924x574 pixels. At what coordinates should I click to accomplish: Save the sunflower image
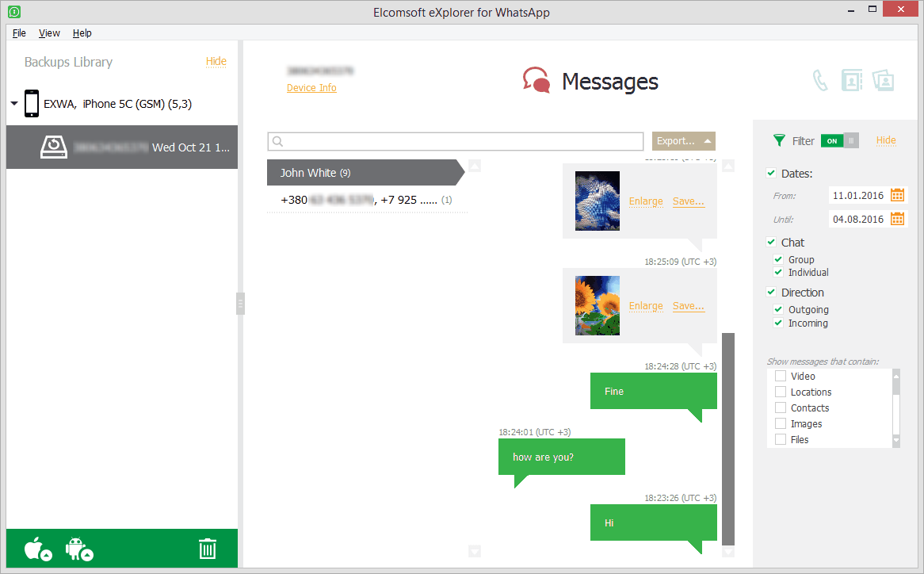point(689,306)
